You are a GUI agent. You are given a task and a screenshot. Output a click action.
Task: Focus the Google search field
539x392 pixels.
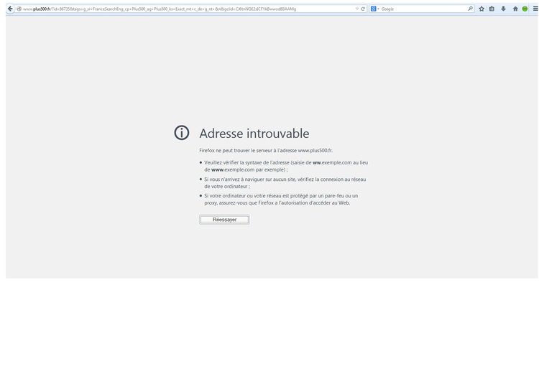point(423,9)
